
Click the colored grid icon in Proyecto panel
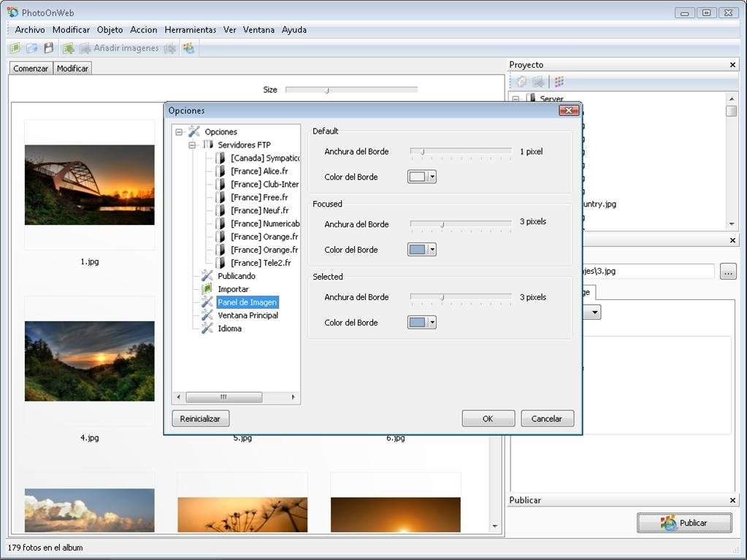pos(559,82)
